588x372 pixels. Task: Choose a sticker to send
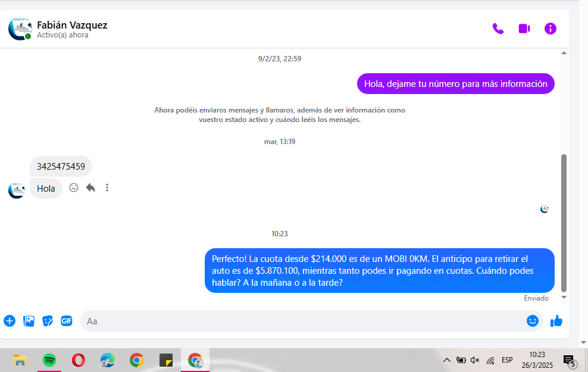pos(48,321)
